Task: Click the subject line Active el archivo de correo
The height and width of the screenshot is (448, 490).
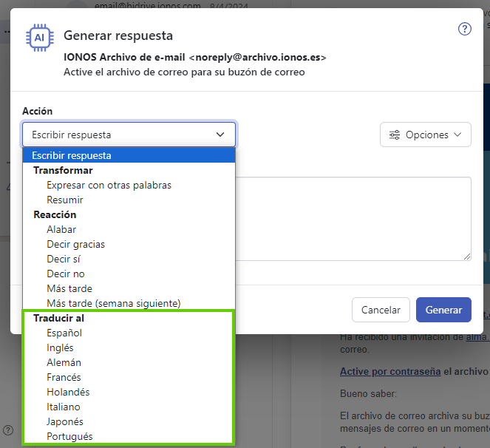Action: click(184, 72)
